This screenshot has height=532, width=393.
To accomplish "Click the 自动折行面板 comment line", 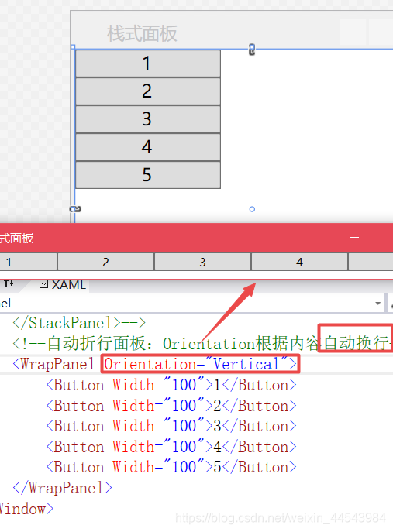I will (x=202, y=343).
